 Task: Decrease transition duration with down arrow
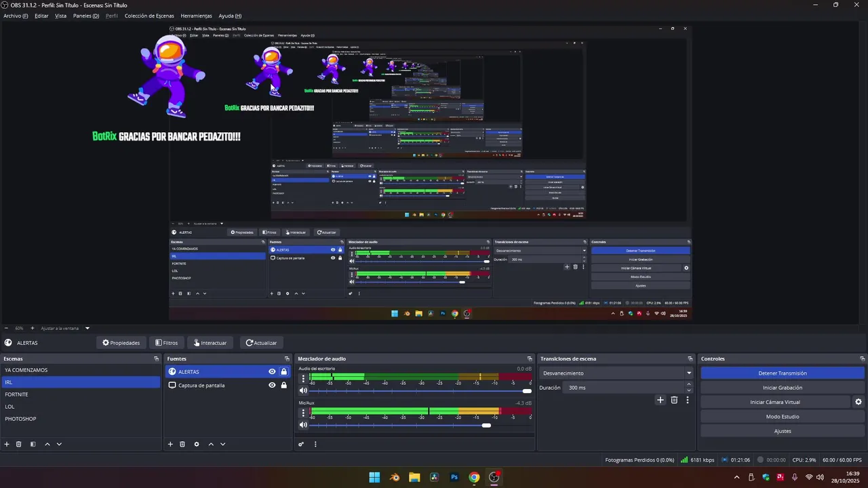pos(689,390)
